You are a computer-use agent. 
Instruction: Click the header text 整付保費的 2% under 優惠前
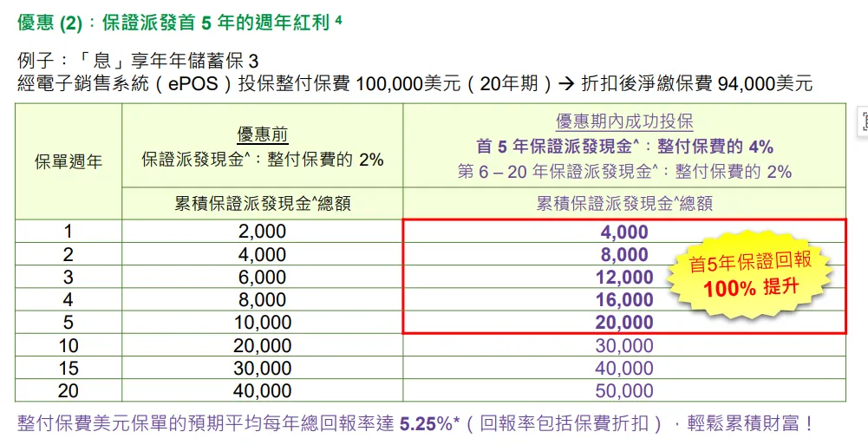pyautogui.click(x=325, y=160)
